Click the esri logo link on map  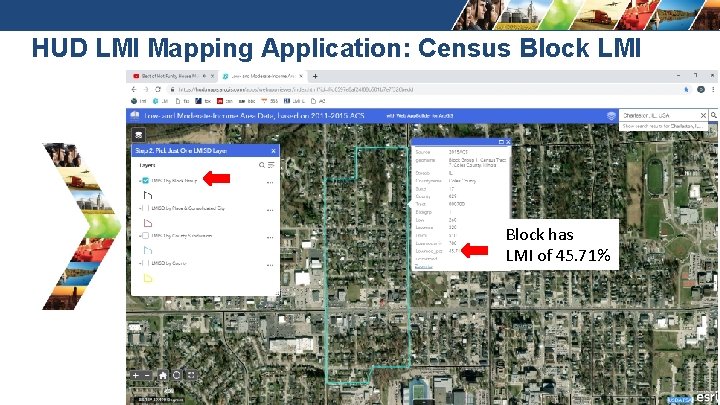pos(707,397)
